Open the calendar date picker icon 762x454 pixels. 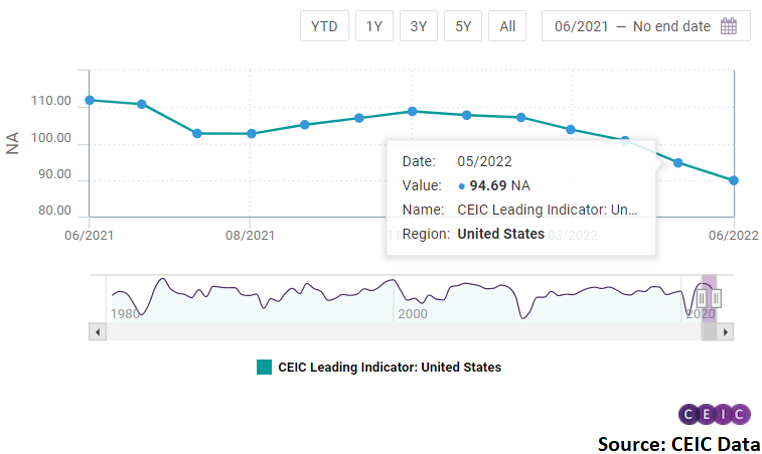point(728,27)
